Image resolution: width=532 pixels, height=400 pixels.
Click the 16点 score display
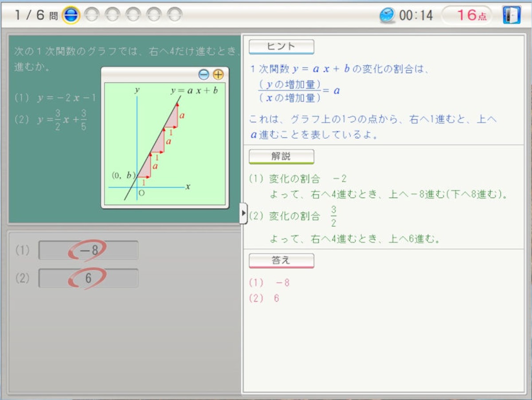pos(466,16)
